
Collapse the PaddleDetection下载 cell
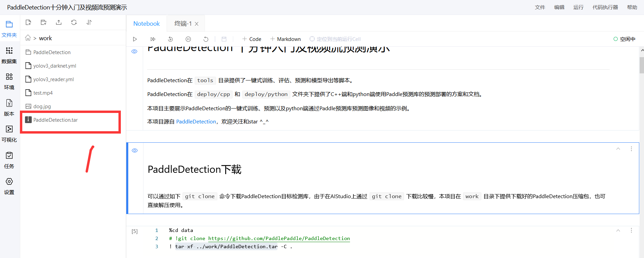point(618,149)
